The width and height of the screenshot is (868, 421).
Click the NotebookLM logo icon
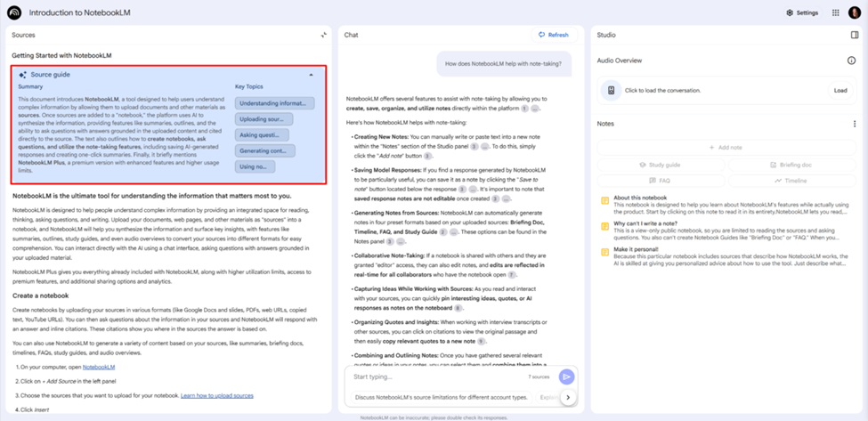click(15, 12)
